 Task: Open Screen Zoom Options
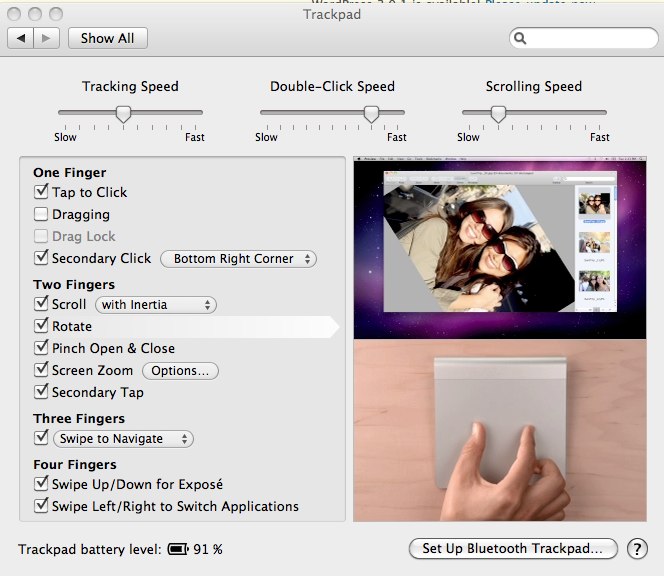(180, 371)
